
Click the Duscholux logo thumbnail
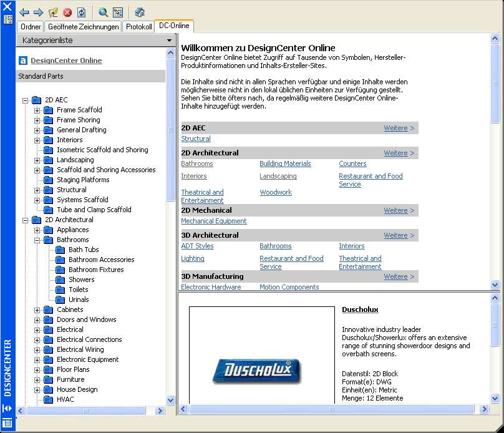pos(257,371)
